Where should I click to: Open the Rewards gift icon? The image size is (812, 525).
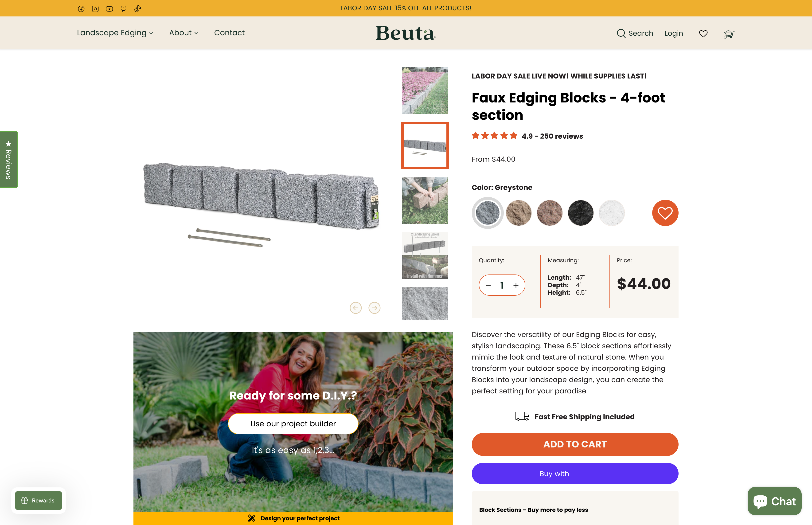[25, 501]
